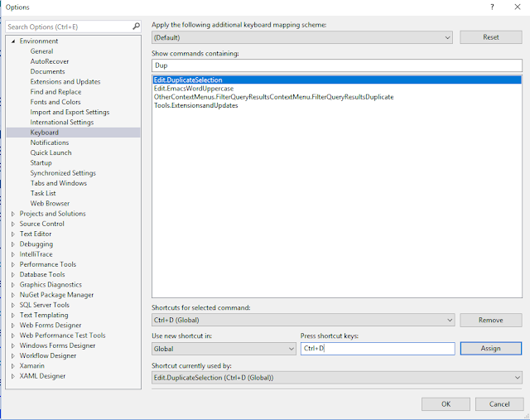Screen dimensions: 530x420
Task: Expand the Text Editor node
Action: coord(13,234)
